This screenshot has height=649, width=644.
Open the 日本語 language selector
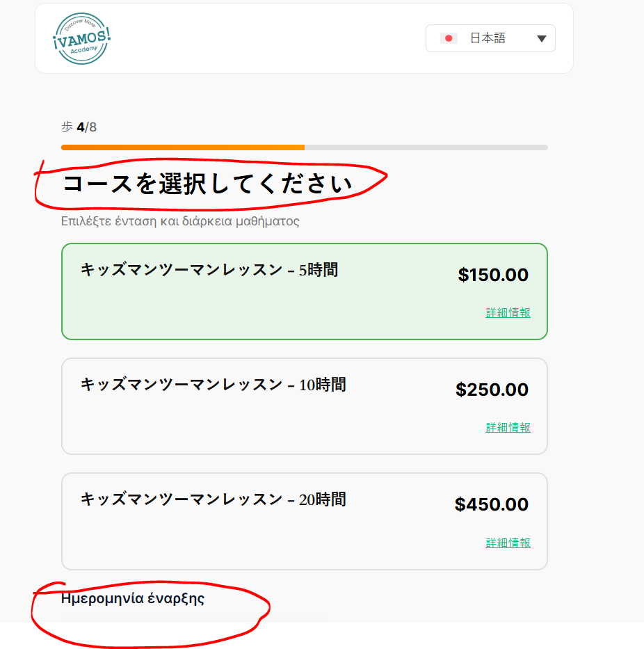coord(490,38)
